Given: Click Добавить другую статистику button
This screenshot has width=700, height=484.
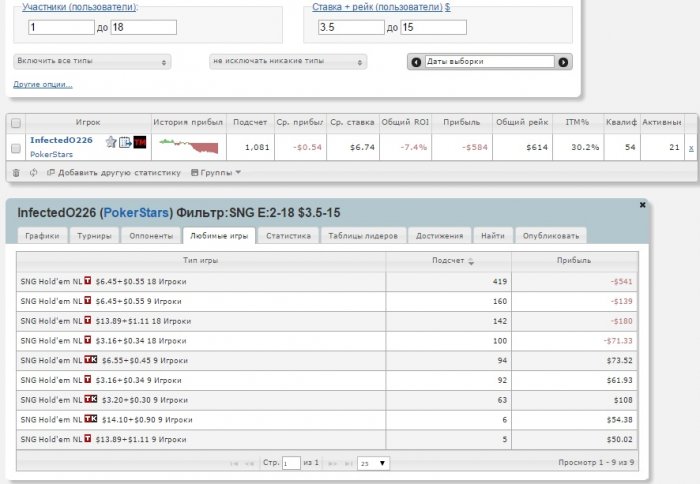Looking at the screenshot, I should tap(114, 173).
